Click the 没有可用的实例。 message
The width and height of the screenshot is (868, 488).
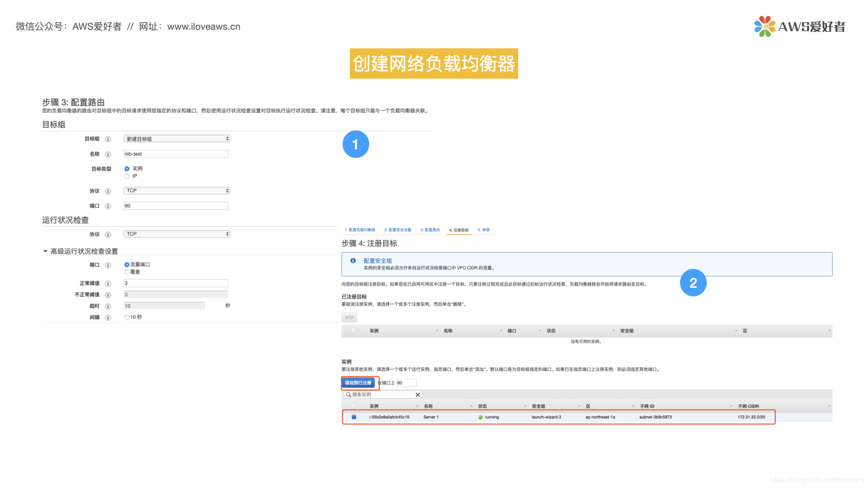point(586,342)
